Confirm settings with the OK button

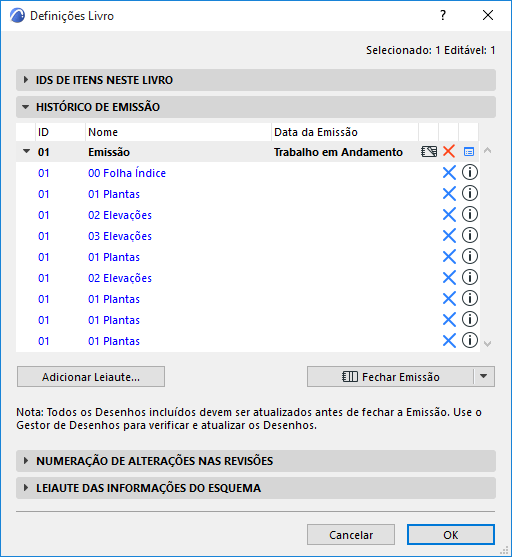(x=451, y=535)
